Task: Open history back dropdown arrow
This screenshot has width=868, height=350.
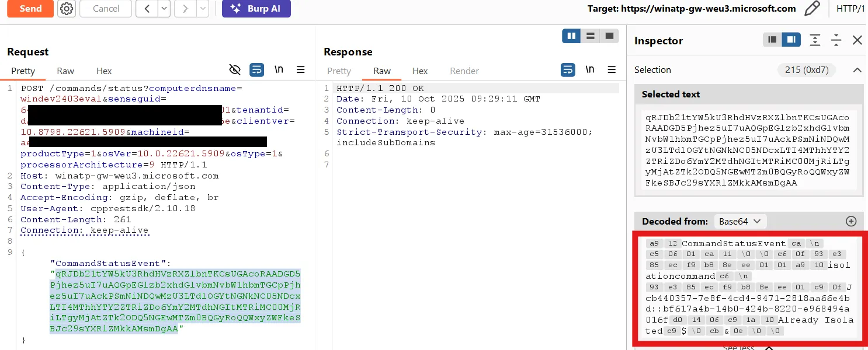Action: 164,9
